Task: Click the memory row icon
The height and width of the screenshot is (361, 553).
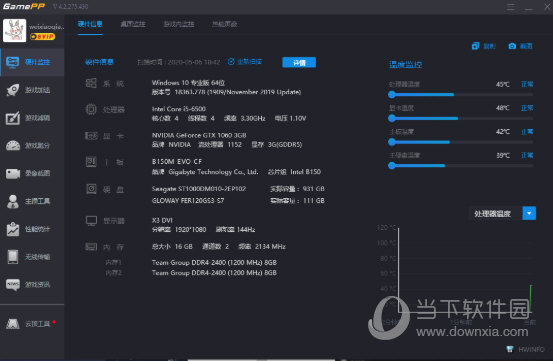Action: coord(91,246)
